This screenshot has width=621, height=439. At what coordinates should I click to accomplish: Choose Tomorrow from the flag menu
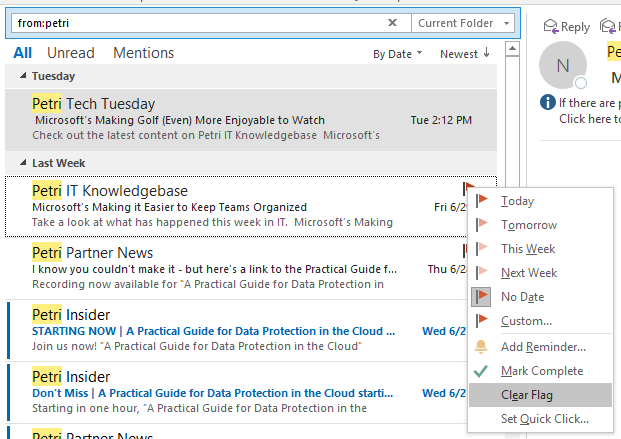tap(540, 225)
